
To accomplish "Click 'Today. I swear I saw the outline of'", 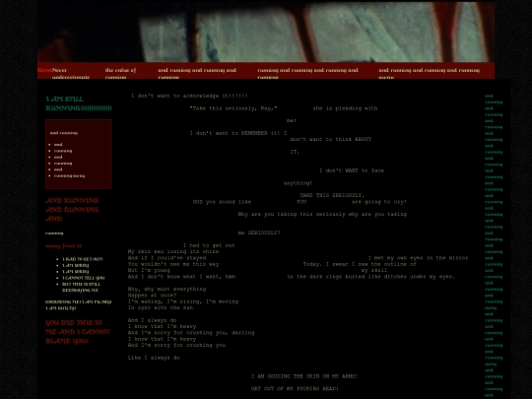I will [360, 264].
